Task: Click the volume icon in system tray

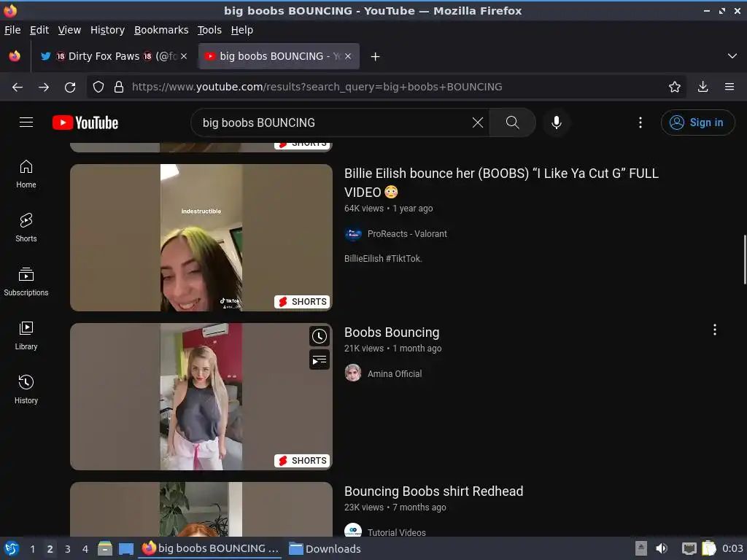Action: (x=662, y=548)
